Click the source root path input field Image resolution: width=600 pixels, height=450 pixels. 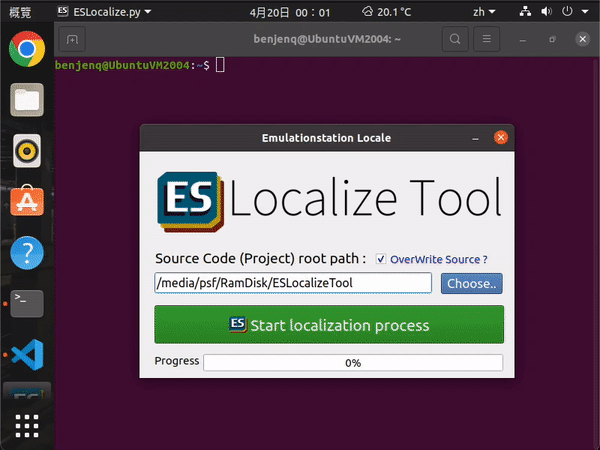click(x=293, y=283)
